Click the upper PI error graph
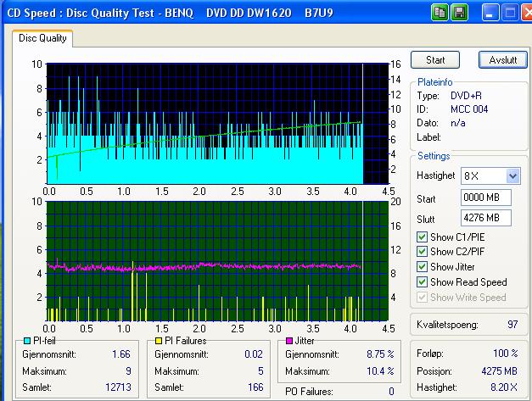The image size is (532, 401). point(217,124)
